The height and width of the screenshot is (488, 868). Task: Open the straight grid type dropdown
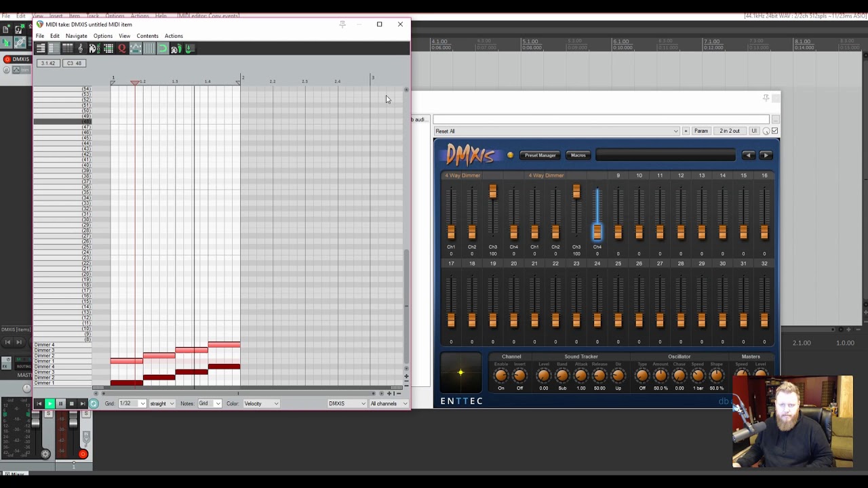(162, 403)
